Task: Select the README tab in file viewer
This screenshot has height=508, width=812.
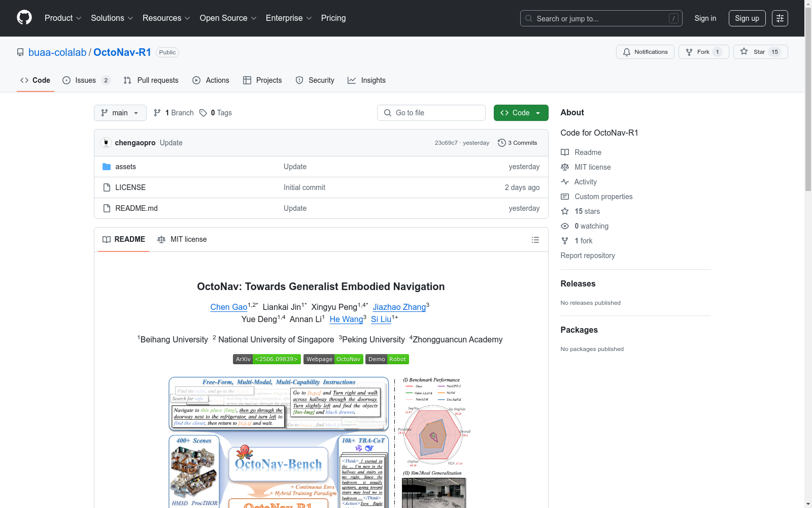Action: point(124,239)
